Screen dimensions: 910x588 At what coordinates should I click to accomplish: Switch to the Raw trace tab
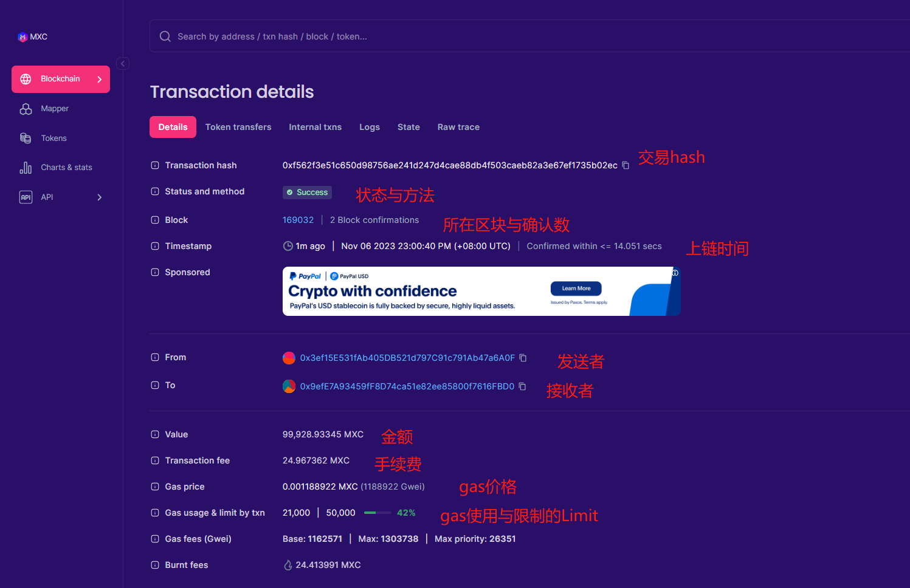458,127
